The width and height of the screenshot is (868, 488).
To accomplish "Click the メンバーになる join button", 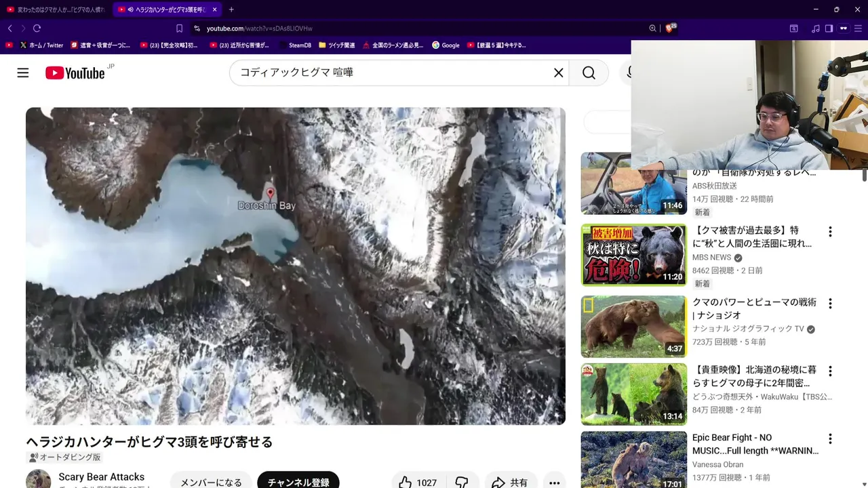I will pos(211,482).
